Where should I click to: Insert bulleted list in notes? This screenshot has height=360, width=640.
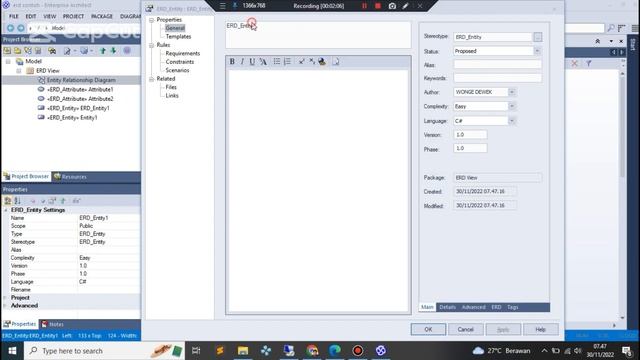pos(277,62)
